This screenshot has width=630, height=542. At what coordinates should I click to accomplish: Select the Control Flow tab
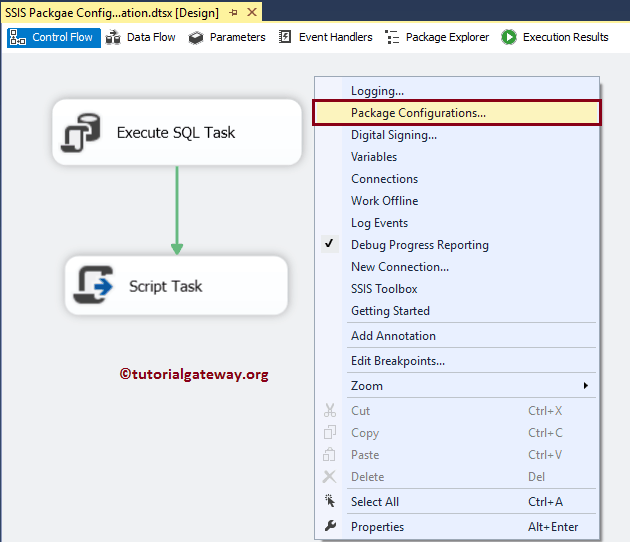[54, 38]
